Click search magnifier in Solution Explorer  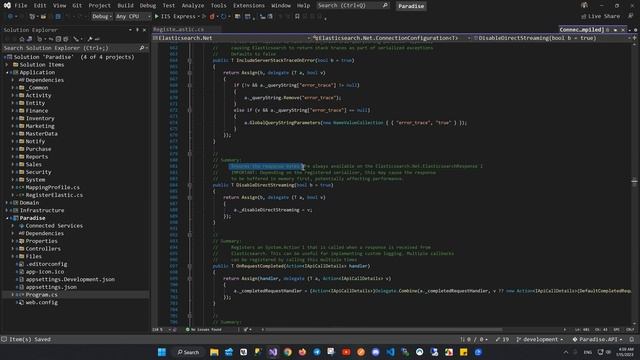[142, 48]
